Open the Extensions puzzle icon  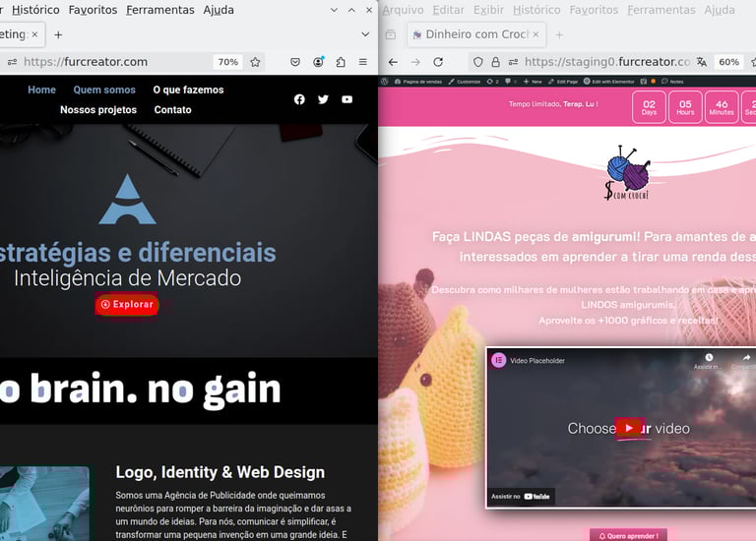[341, 62]
